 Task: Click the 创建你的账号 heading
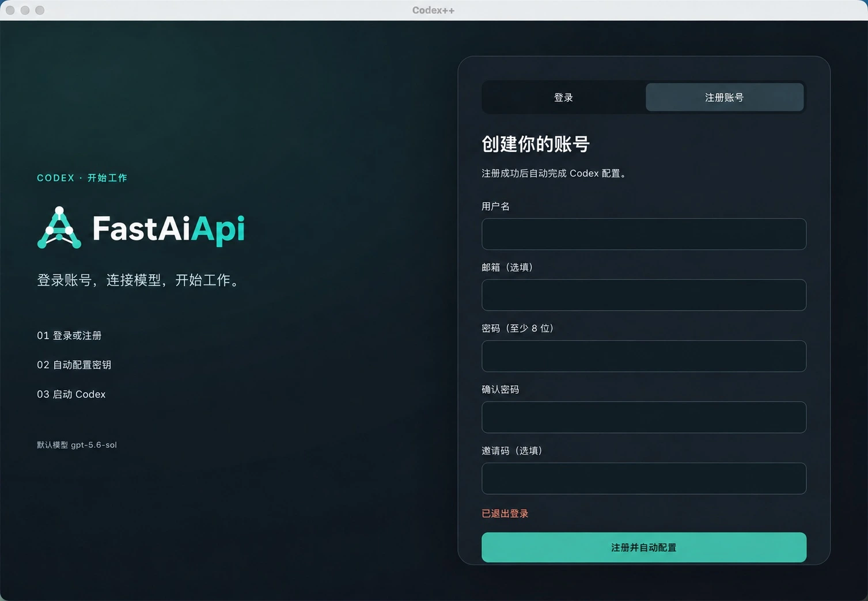tap(536, 144)
